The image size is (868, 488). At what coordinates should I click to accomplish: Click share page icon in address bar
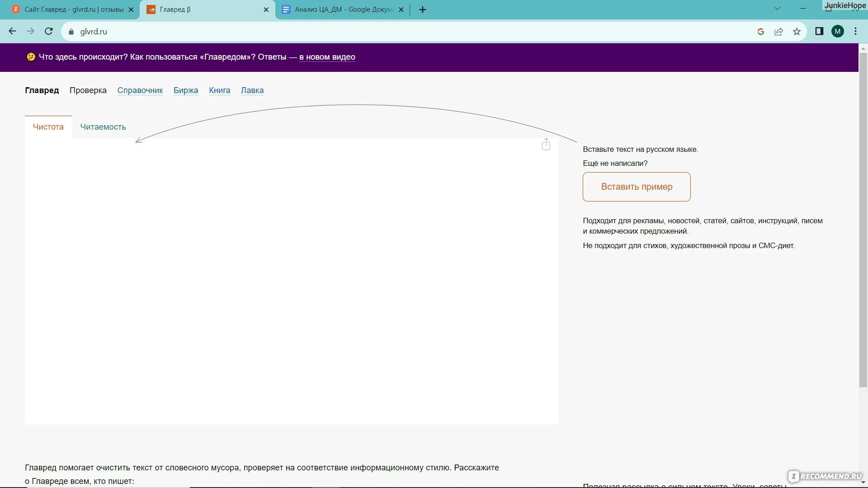coord(778,32)
